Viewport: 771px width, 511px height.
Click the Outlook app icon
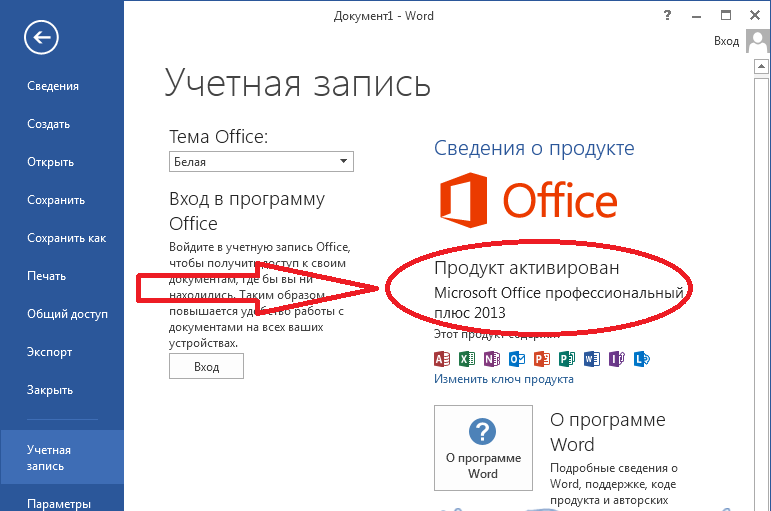[x=517, y=359]
